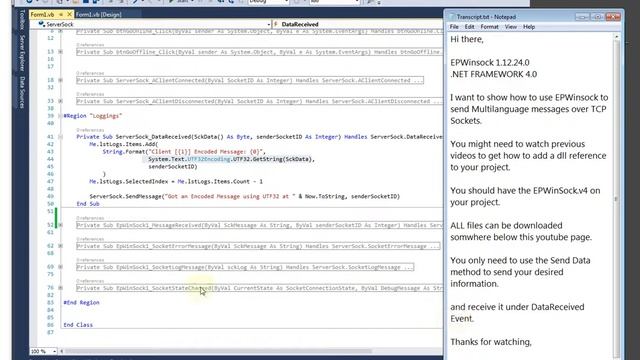640x360 pixels.
Task: Open Notepad Format menu
Action: [489, 27]
